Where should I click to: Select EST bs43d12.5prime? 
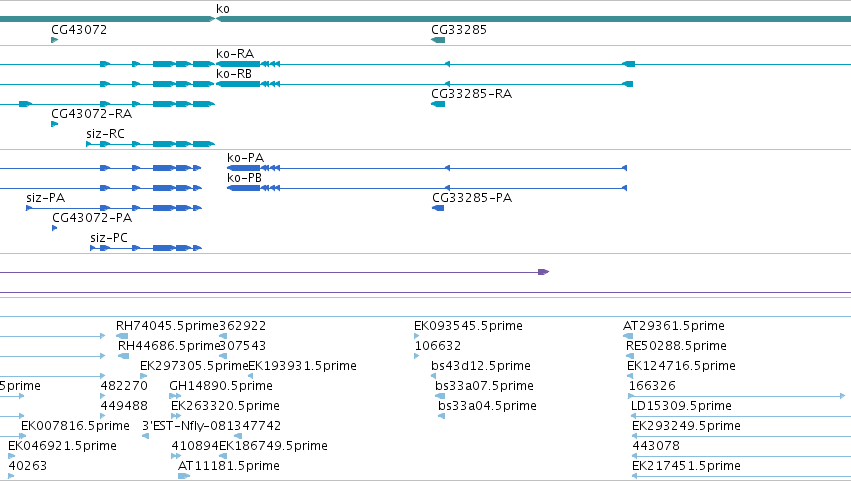pos(481,366)
